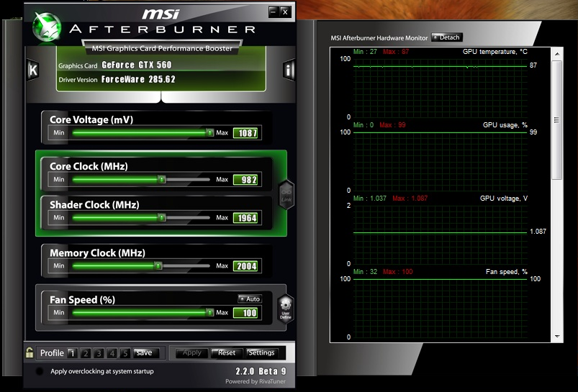This screenshot has height=392, width=578.
Task: Toggle Apply overclocking at system startup
Action: coord(39,371)
